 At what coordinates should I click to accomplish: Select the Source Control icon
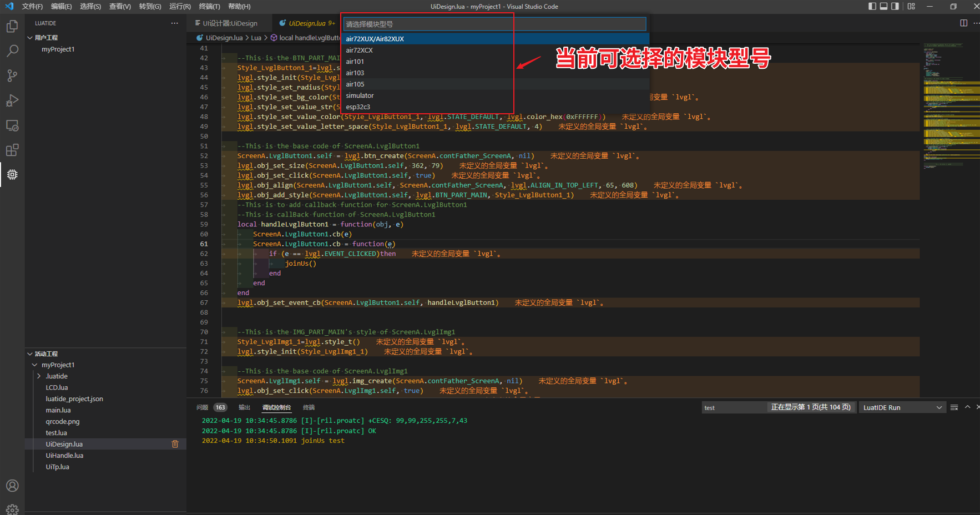click(12, 75)
